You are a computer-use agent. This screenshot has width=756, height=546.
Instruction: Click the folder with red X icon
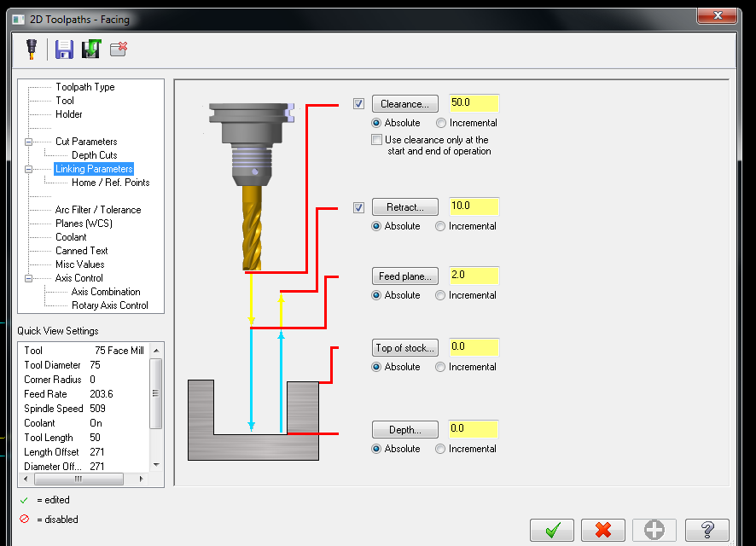coord(119,49)
